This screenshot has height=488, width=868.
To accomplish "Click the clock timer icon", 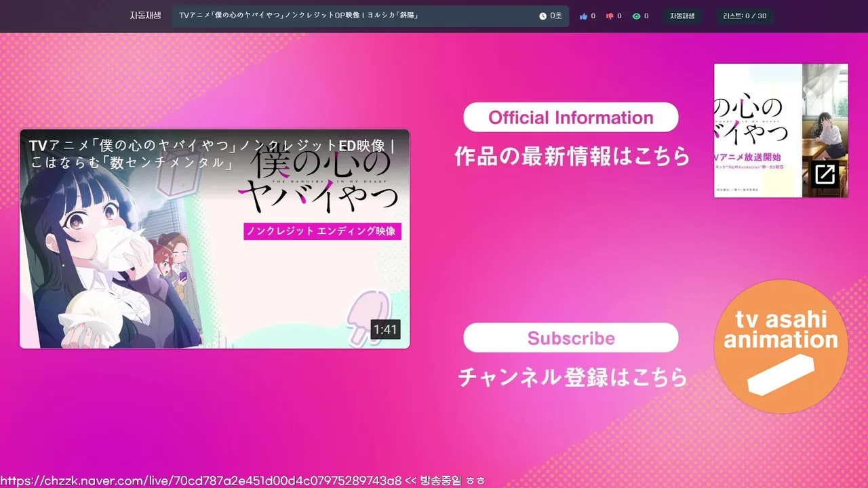I will coord(543,16).
